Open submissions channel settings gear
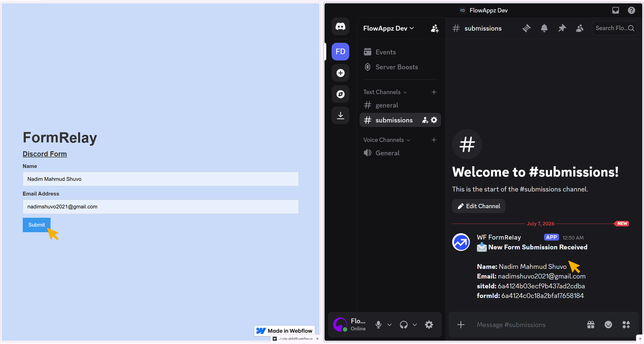The height and width of the screenshot is (344, 644). click(x=434, y=120)
